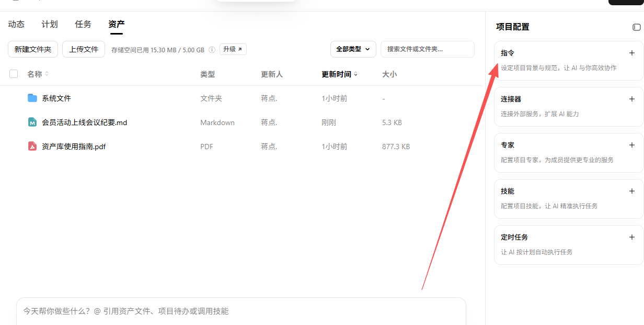Screen dimensions: 644x325
Task: Open the file 资产库使用指南.pdf
Action: pyautogui.click(x=74, y=147)
